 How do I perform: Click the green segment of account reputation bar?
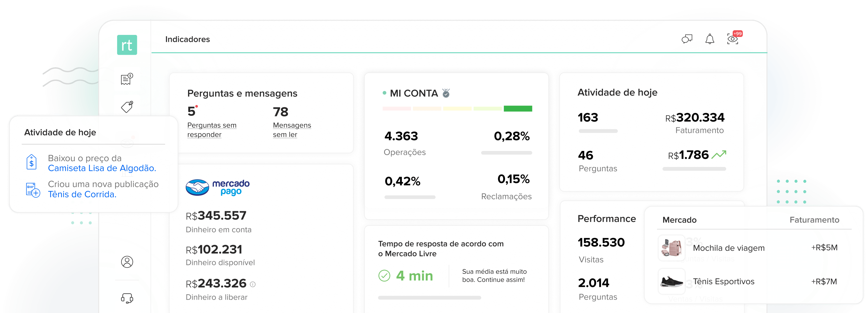click(518, 109)
